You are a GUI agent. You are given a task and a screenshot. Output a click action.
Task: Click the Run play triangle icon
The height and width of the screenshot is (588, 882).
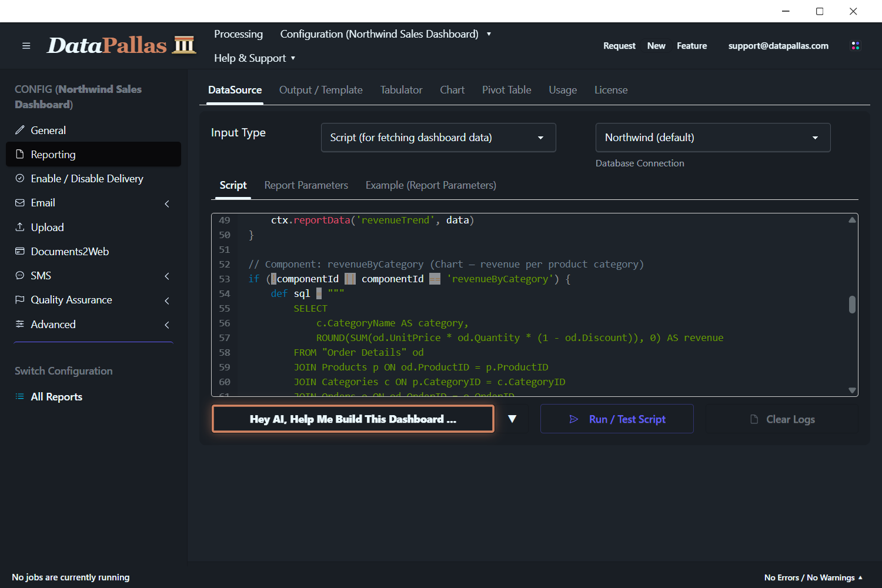[x=574, y=419]
